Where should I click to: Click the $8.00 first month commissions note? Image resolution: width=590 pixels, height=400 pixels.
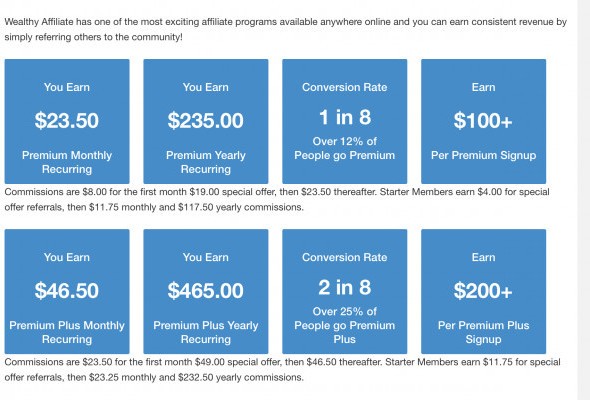pos(277,199)
